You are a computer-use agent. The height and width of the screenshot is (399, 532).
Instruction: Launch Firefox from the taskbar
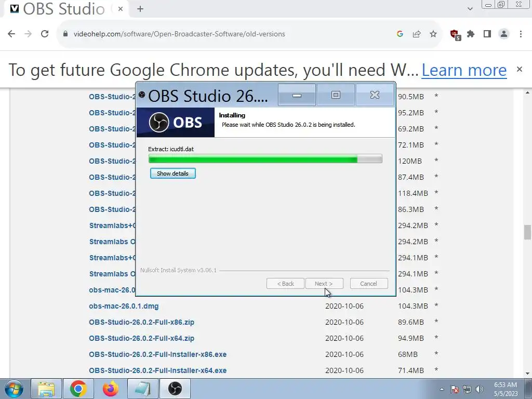[111, 389]
